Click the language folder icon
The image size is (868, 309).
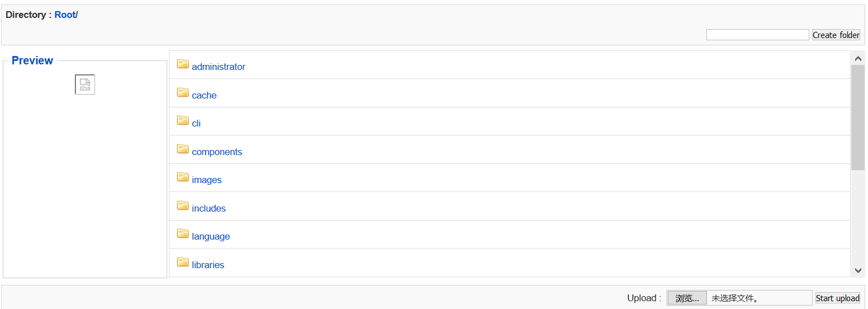182,233
